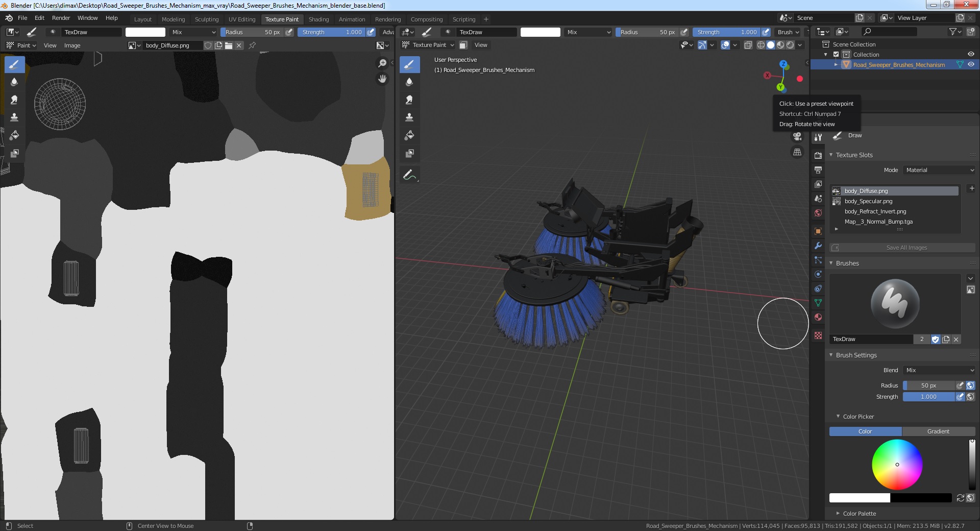The height and width of the screenshot is (531, 980).
Task: Open Texture Slots Mode Material dropdown
Action: [x=940, y=170]
